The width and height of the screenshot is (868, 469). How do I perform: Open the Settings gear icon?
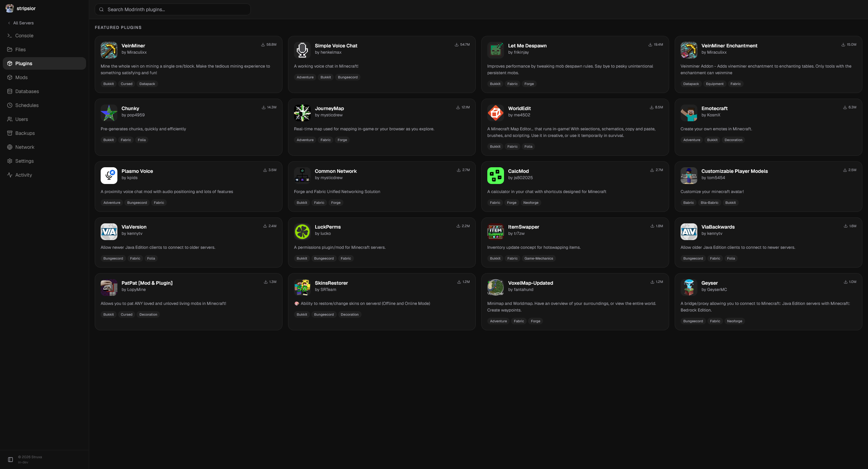pos(10,161)
